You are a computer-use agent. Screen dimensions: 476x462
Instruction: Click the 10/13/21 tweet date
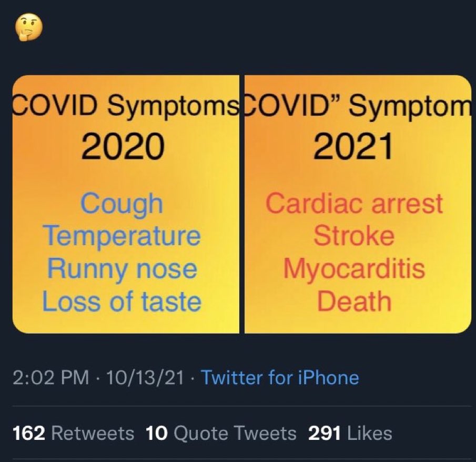point(145,377)
